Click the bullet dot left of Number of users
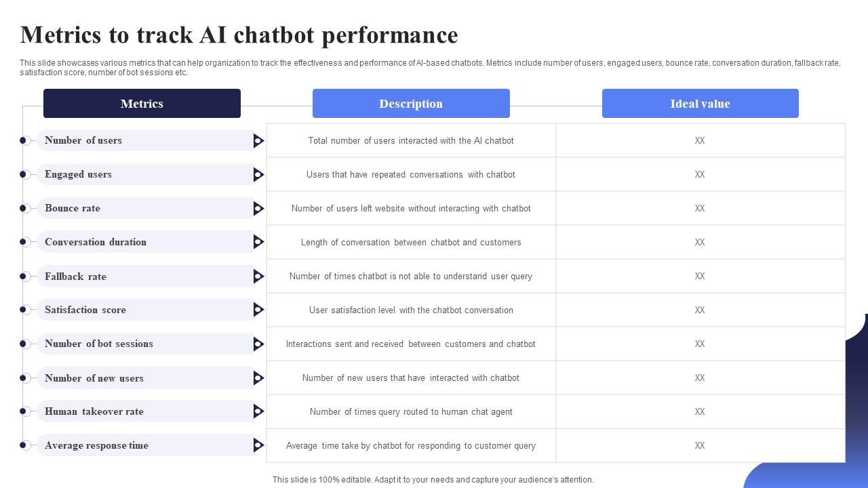Viewport: 868px width, 488px height. point(23,140)
